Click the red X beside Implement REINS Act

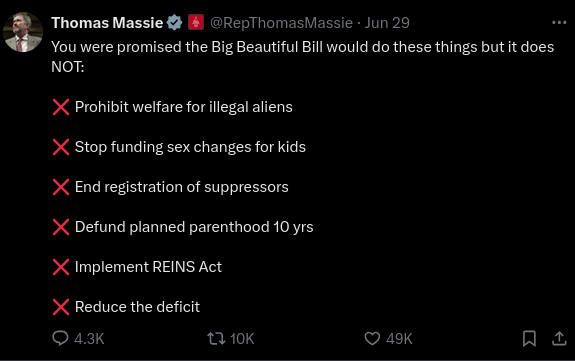[61, 267]
